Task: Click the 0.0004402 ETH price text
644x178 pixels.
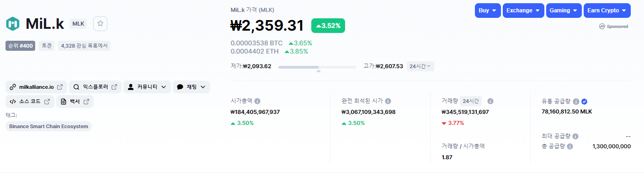Action: (255, 52)
